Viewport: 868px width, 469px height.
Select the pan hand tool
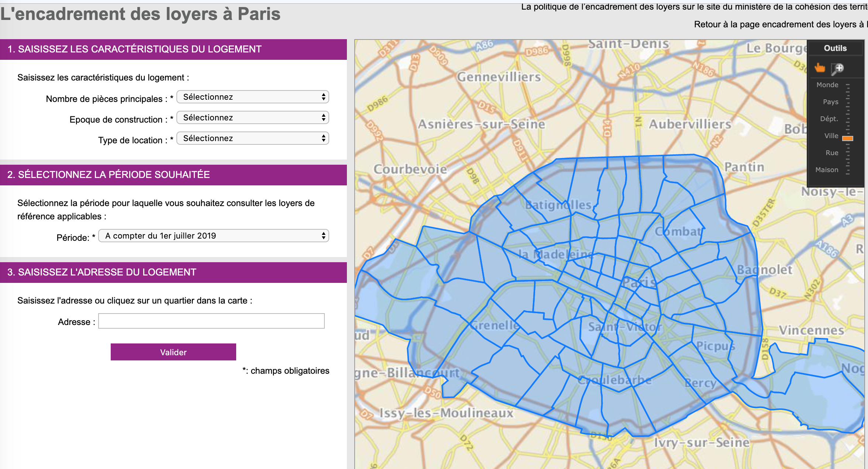point(820,68)
